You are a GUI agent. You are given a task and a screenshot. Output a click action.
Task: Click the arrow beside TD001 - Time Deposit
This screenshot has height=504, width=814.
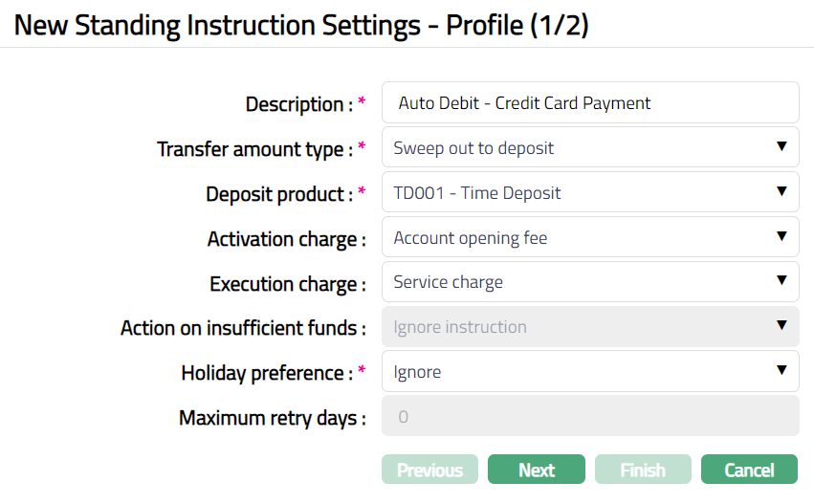[x=781, y=192]
